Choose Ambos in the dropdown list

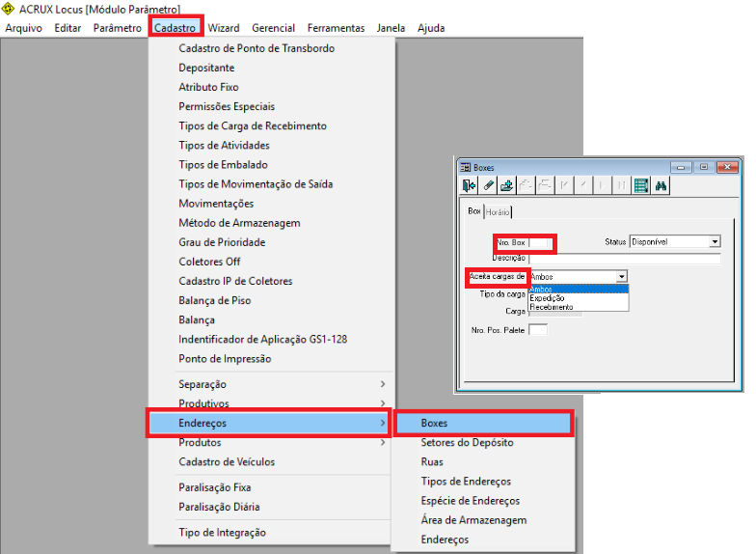pos(579,290)
